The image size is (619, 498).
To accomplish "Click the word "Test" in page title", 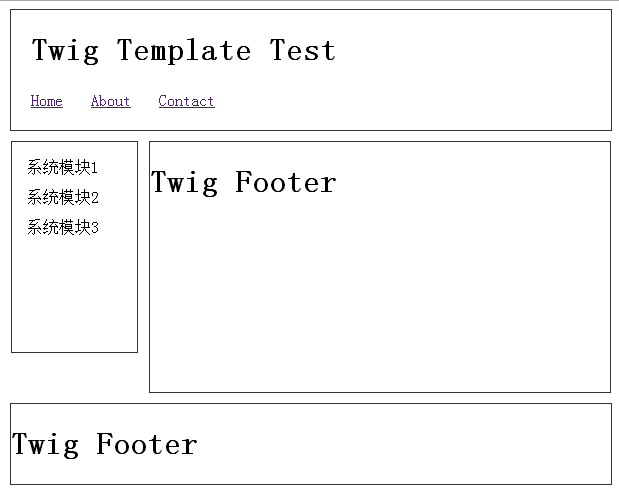I will (303, 50).
